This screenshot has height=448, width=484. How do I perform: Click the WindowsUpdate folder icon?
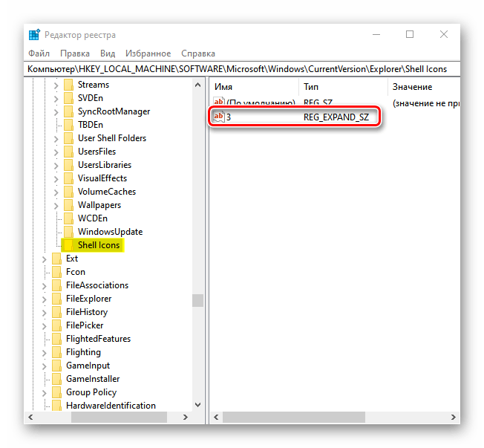click(x=68, y=232)
